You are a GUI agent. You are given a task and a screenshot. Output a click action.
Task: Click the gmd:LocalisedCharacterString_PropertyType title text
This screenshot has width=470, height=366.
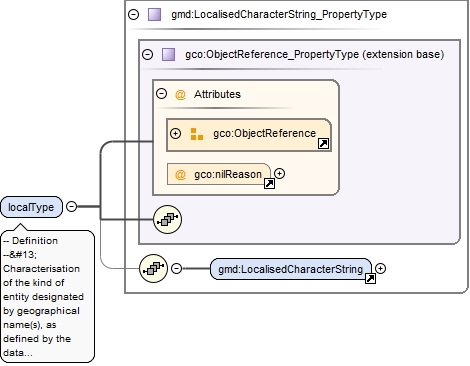(279, 14)
